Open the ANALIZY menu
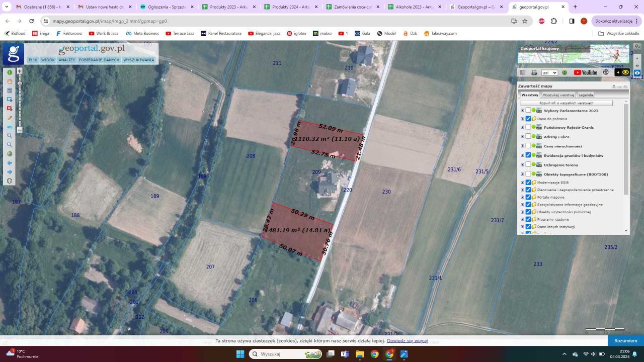Screen dimensions: 644x362 click(67, 59)
